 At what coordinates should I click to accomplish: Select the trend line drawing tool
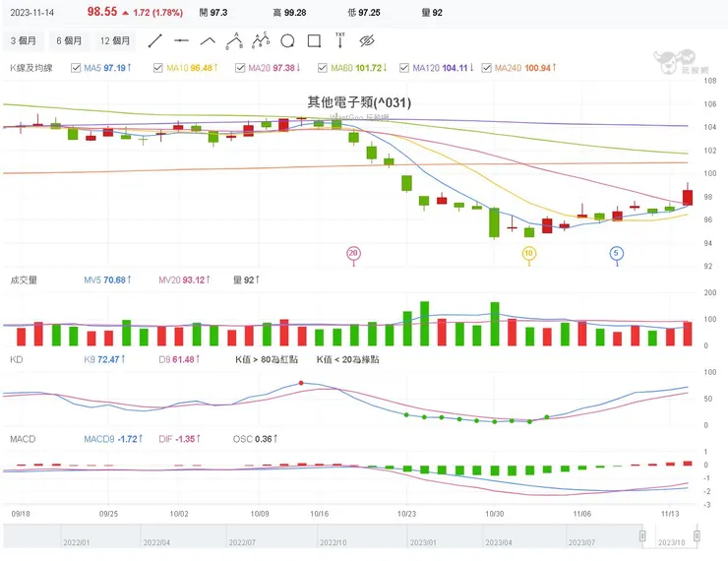click(155, 41)
